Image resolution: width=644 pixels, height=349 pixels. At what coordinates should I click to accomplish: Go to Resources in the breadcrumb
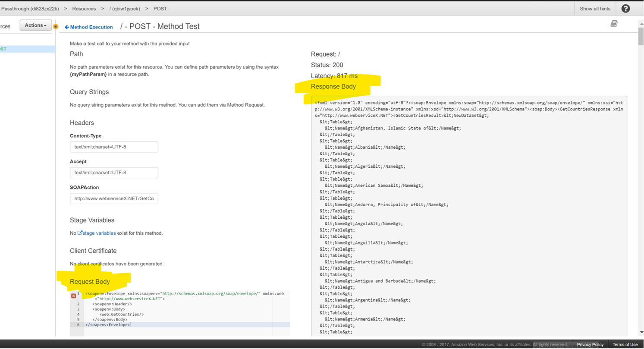pyautogui.click(x=84, y=9)
